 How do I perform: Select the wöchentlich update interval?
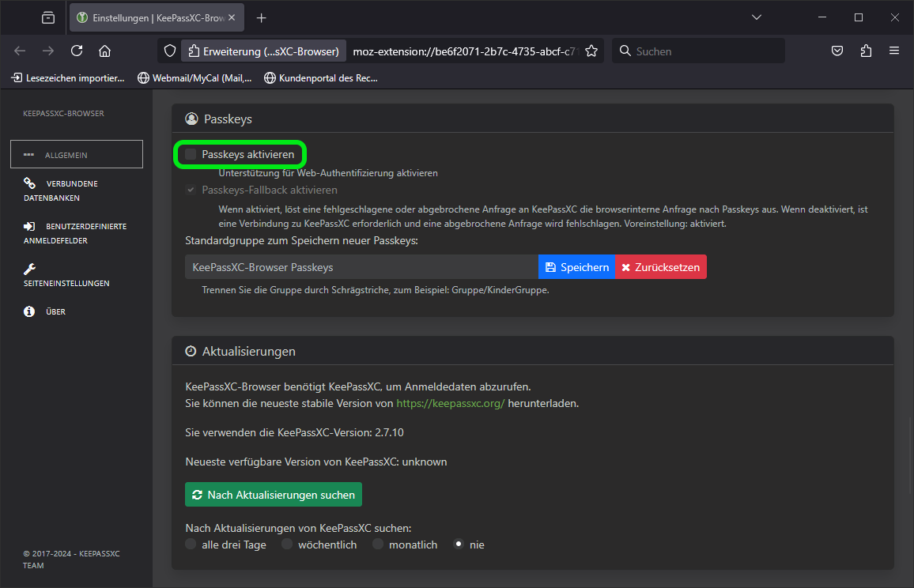pos(287,545)
